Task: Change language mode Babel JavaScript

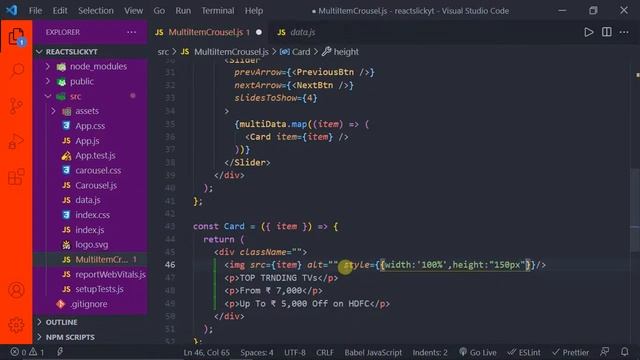Action: pos(373,352)
